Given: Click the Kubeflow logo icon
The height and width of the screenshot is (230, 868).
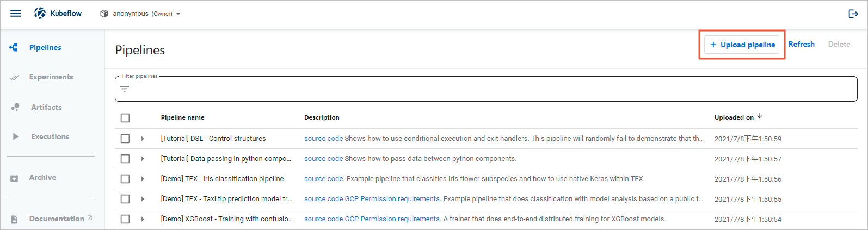Looking at the screenshot, I should [40, 14].
